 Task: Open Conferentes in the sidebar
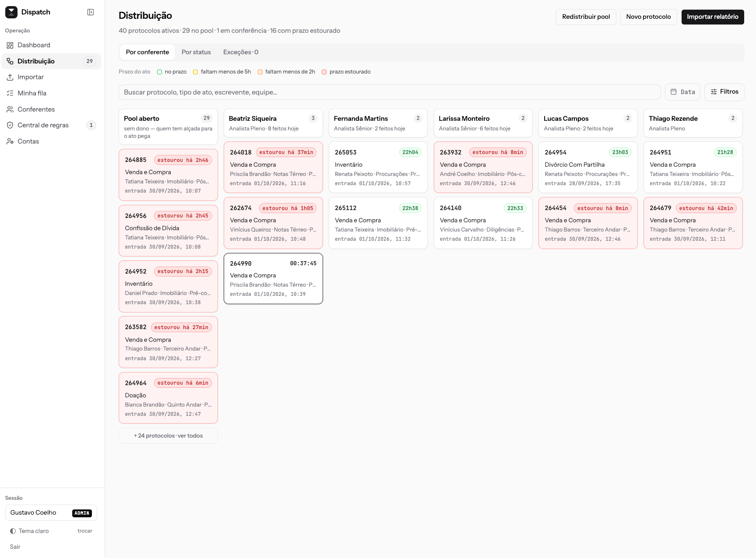[51, 109]
